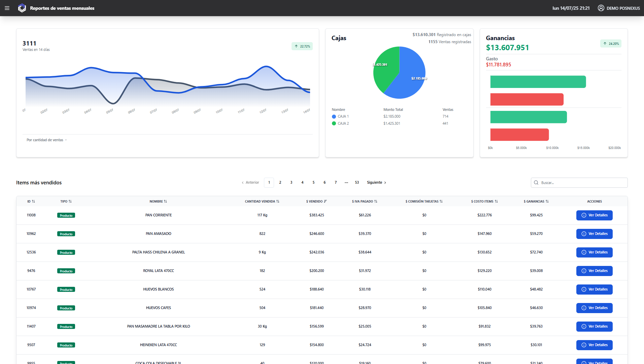Open the DEMO POSNEXUS user account icon
644x364 pixels.
pos(601,8)
